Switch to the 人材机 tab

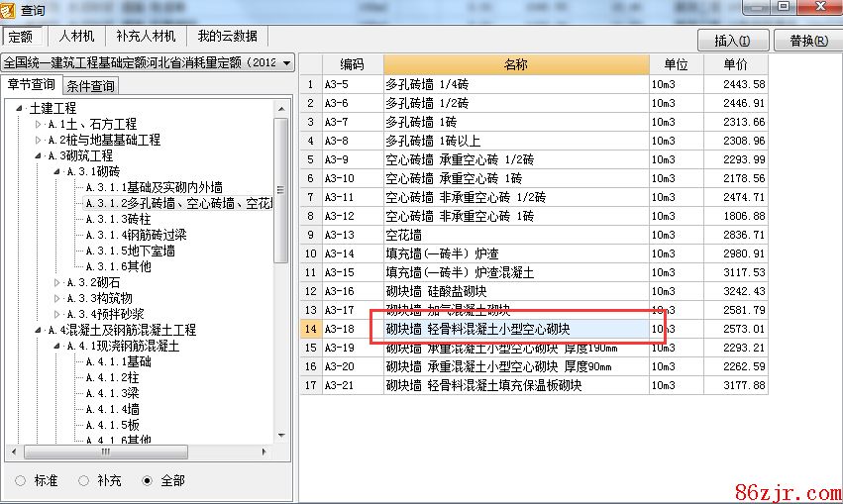click(x=76, y=37)
